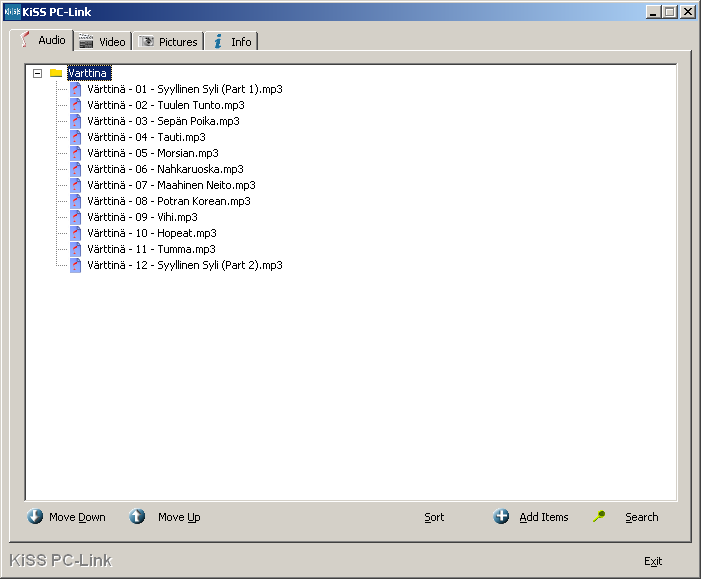Viewport: 701px width, 579px height.
Task: Select the Varttina folder label
Action: point(88,73)
